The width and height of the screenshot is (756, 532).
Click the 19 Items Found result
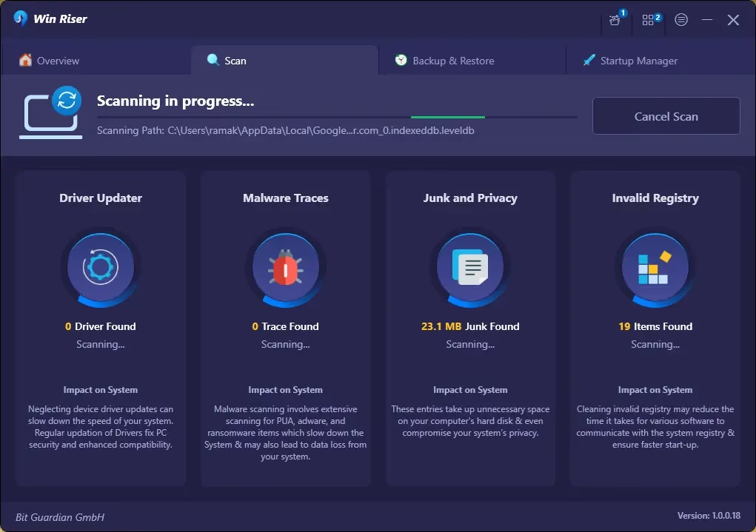655,326
